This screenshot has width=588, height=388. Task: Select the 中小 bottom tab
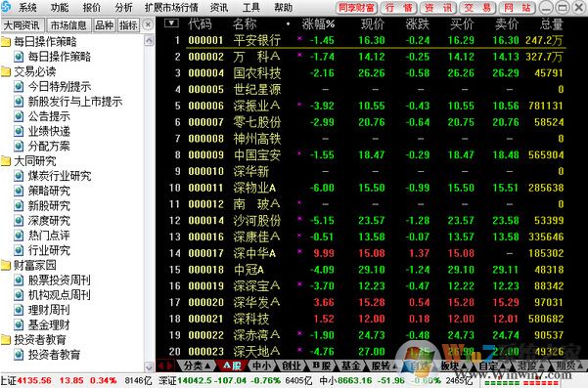click(262, 366)
